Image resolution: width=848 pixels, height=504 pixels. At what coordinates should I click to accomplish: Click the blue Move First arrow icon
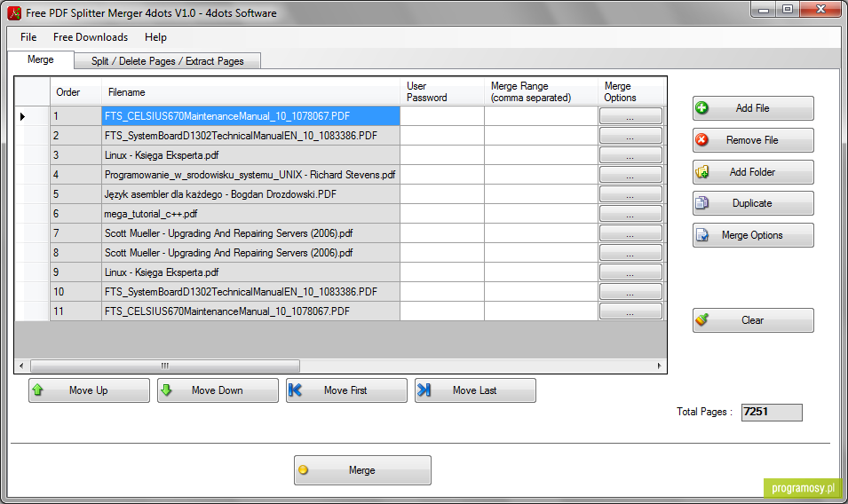pos(296,390)
